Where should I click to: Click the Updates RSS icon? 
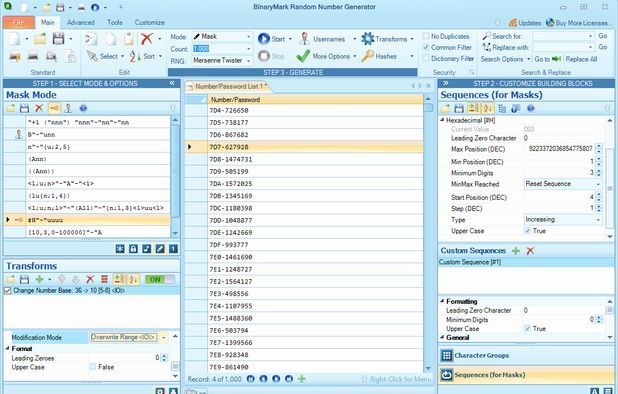(x=513, y=23)
